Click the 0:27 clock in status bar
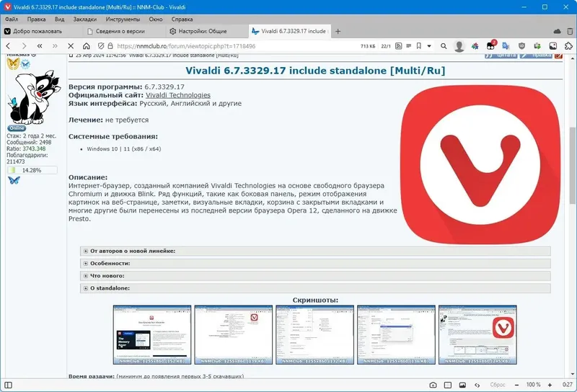577x392 pixels. click(568, 385)
